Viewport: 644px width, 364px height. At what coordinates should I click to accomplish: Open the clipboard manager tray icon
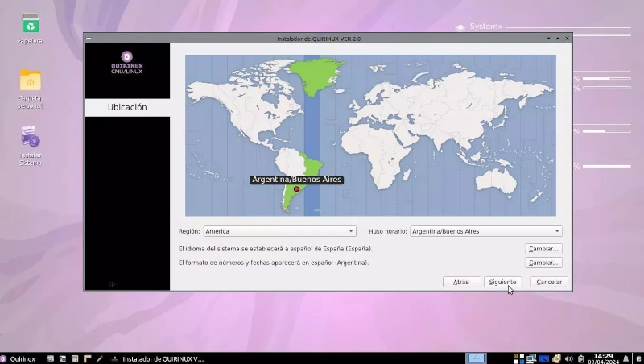tap(556, 358)
